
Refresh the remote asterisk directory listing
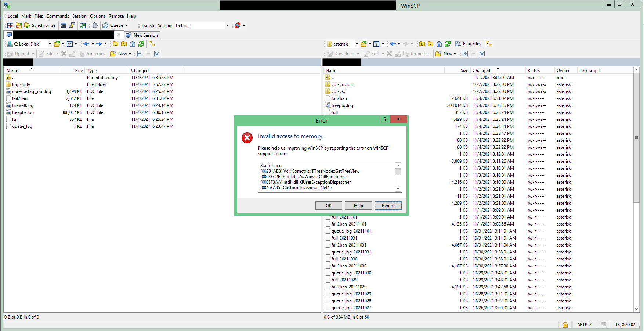coord(448,44)
